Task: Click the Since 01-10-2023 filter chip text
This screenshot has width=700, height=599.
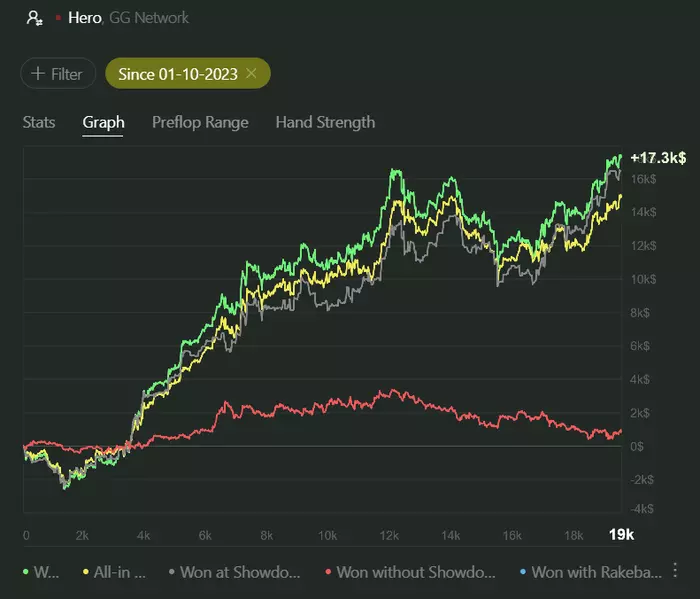Action: 179,74
